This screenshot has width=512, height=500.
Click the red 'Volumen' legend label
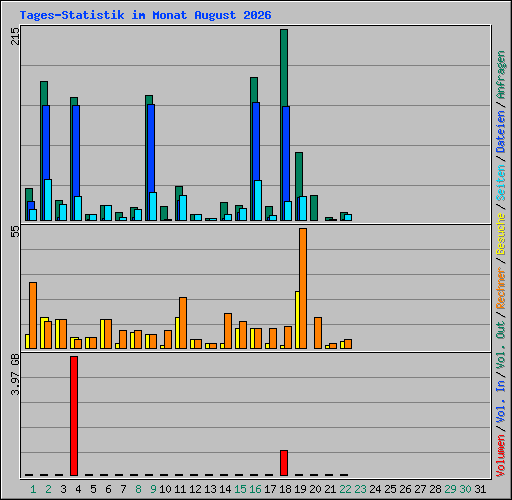(x=501, y=456)
